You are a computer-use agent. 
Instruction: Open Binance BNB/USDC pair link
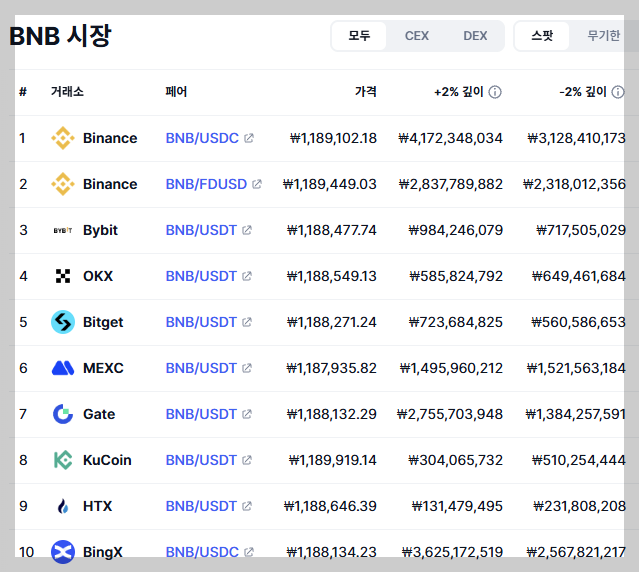(x=202, y=138)
